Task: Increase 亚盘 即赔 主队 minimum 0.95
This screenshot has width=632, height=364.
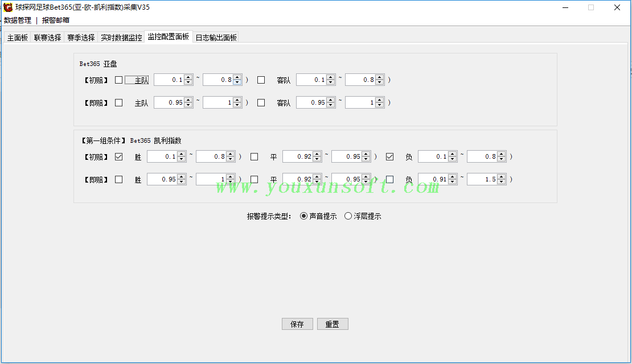Action: 188,100
